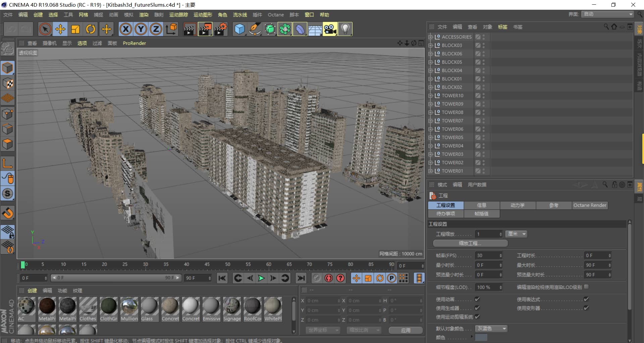The height and width of the screenshot is (343, 644).
Task: Add a Floor environment object
Action: pyautogui.click(x=315, y=29)
